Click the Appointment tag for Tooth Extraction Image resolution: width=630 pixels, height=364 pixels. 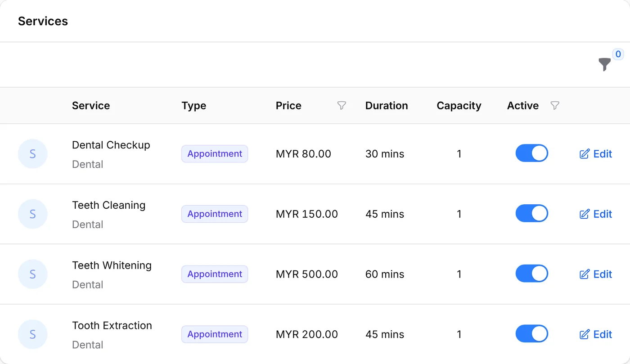(215, 334)
